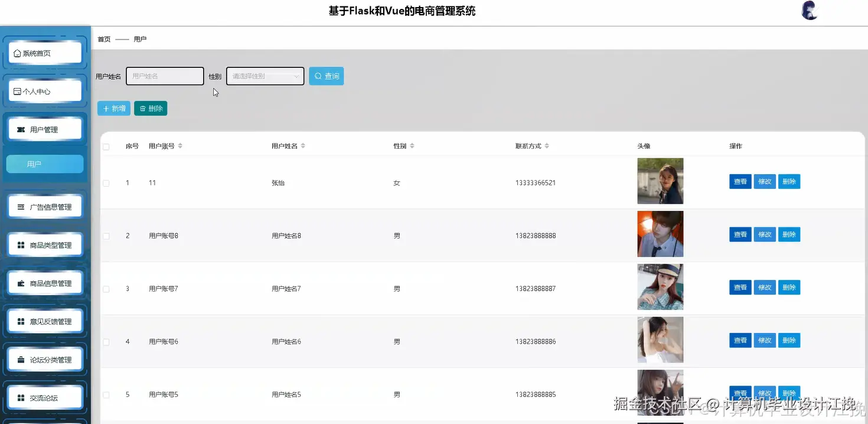Click the phone number 13823888888

tap(536, 236)
